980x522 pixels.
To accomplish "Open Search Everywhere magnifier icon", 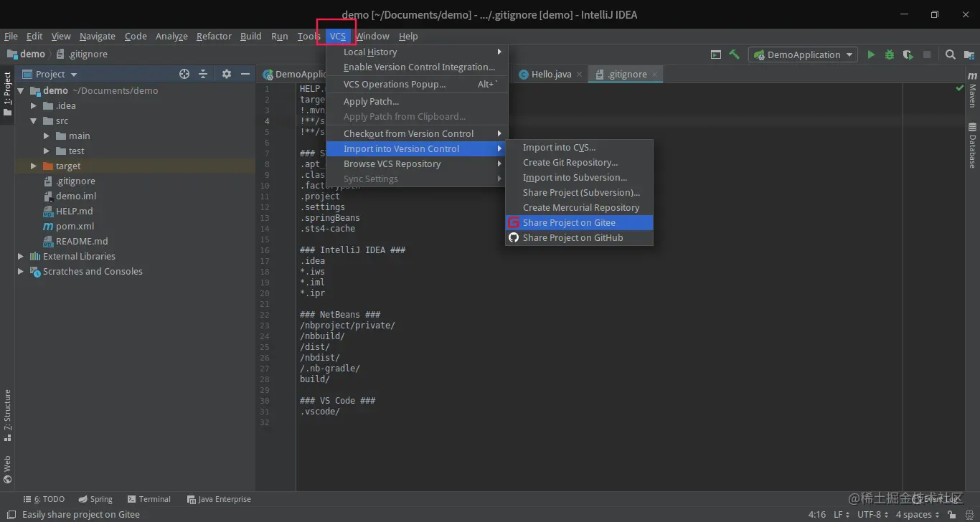I will coord(950,54).
